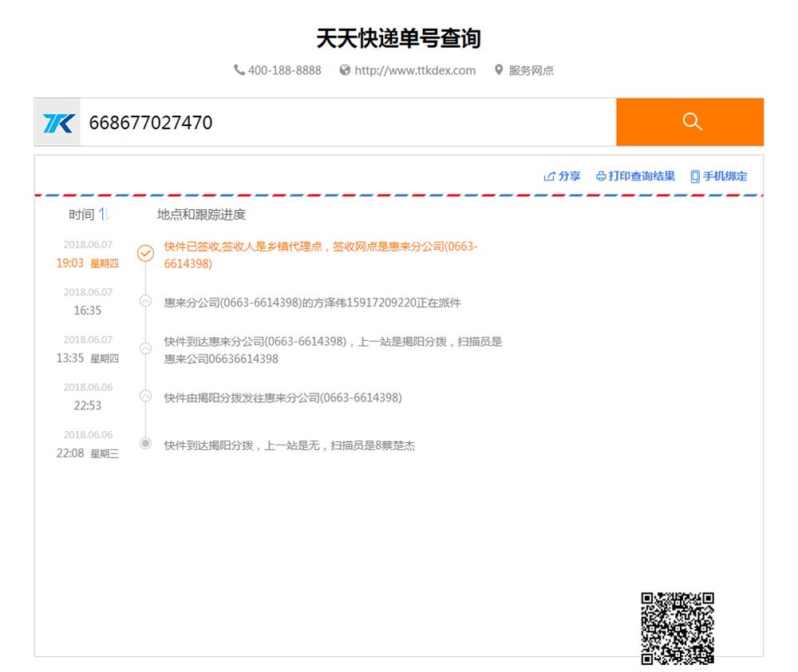Image resolution: width=798 pixels, height=672 pixels.
Task: Click the location pin icon
Action: click(x=499, y=69)
